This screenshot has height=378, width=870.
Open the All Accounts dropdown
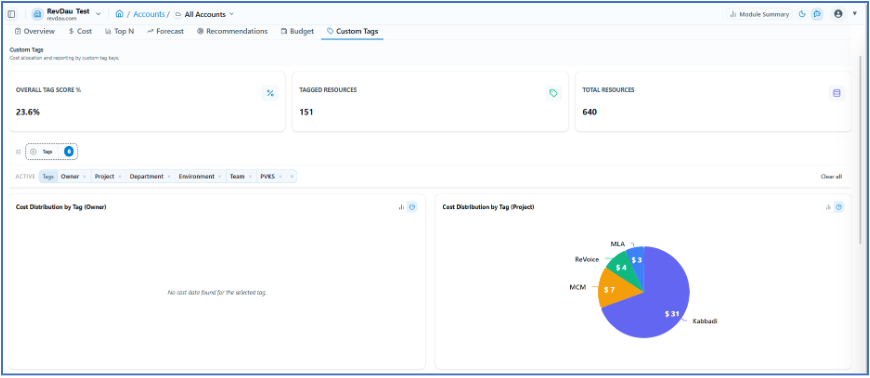[231, 14]
